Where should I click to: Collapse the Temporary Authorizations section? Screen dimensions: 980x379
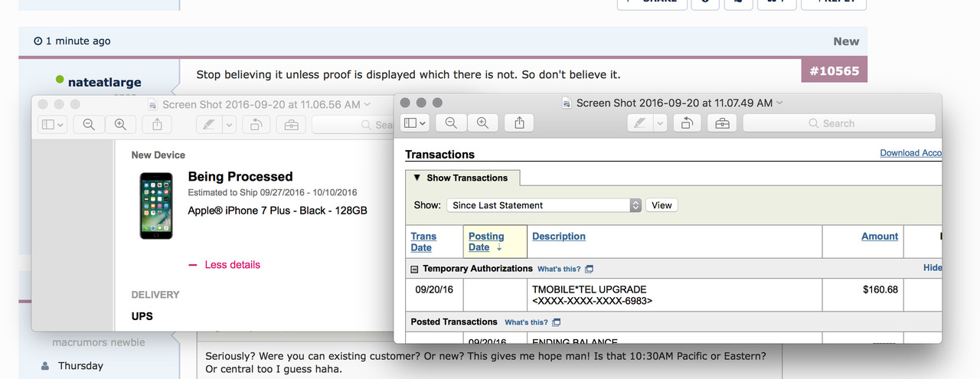click(414, 270)
